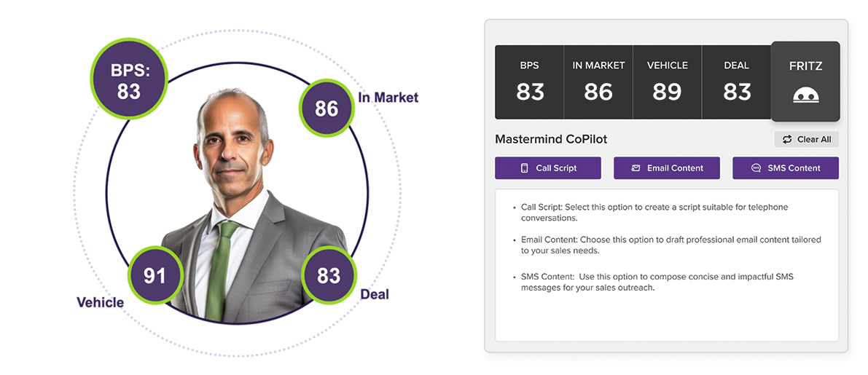Screen dimensions: 868x375
Task: Click the chat bubble icon on SMS Content
Action: tap(756, 168)
